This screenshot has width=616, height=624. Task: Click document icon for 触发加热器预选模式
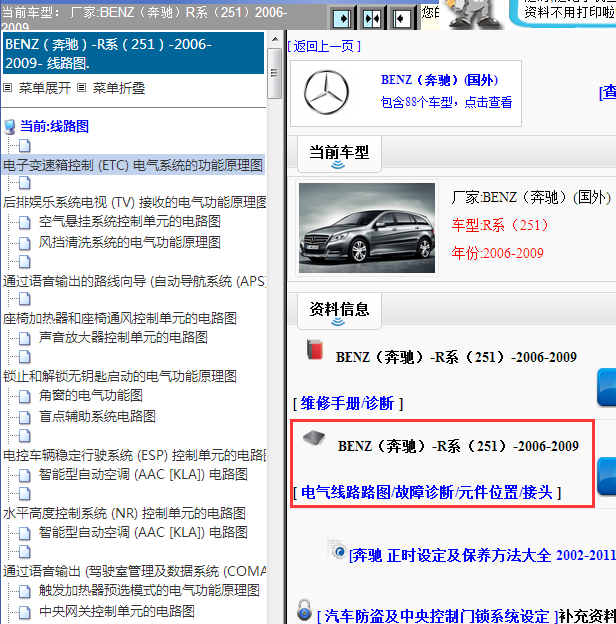tap(25, 591)
